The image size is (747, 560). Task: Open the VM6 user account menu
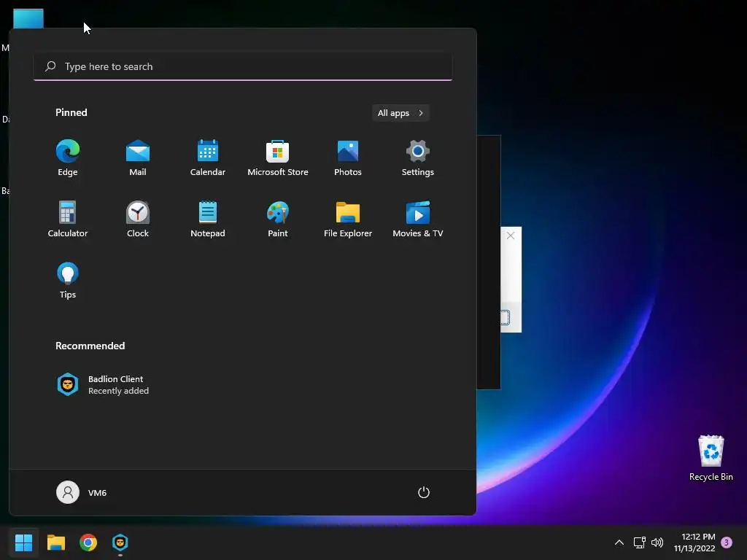(x=82, y=492)
